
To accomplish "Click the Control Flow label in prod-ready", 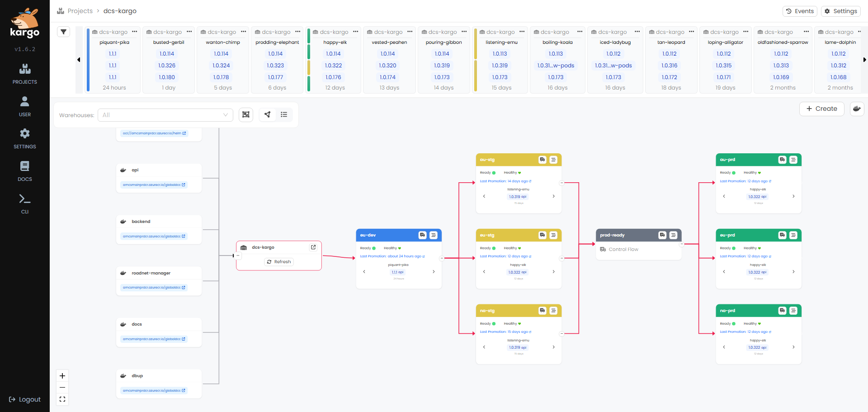I will click(623, 249).
